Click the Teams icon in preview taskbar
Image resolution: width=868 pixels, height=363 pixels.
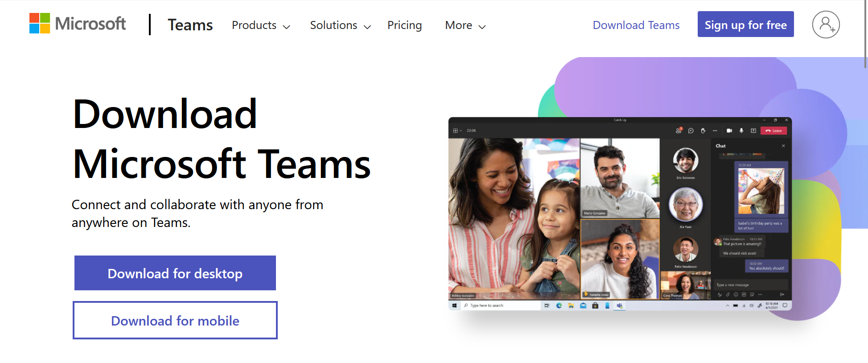620,305
